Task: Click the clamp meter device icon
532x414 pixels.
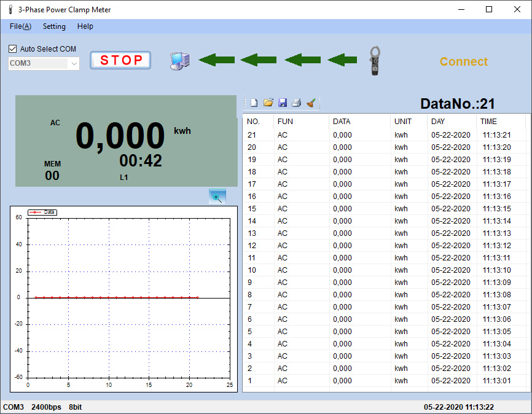Action: (375, 61)
